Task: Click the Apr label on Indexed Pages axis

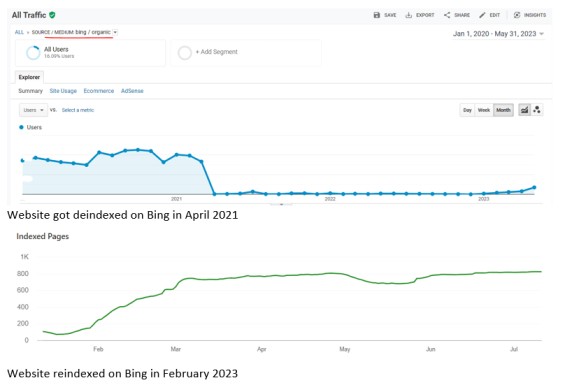Action: [x=262, y=349]
